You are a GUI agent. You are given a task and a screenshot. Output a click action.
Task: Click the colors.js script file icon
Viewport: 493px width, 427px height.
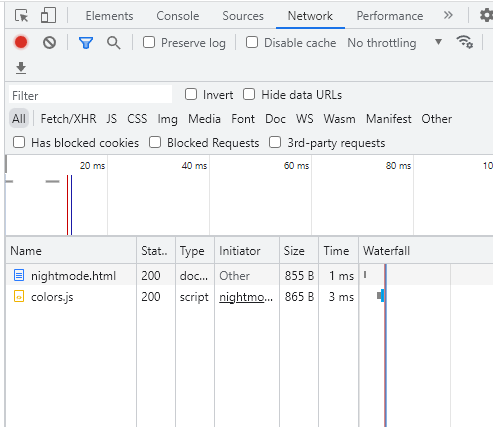(19, 296)
